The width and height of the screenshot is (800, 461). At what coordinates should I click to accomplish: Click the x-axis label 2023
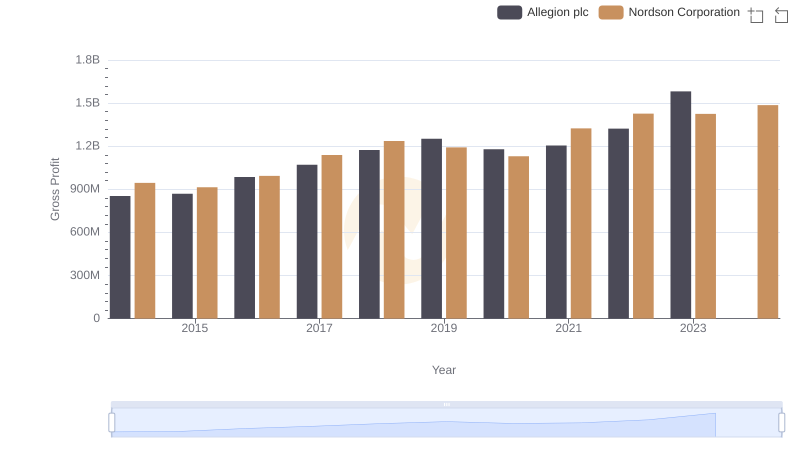tap(693, 328)
